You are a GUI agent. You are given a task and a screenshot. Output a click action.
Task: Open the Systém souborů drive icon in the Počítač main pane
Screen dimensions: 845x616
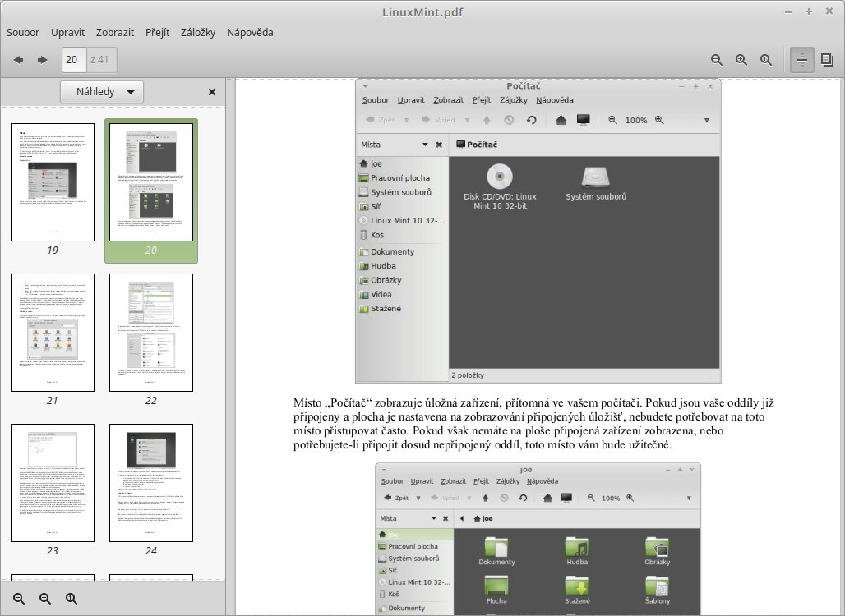point(596,183)
